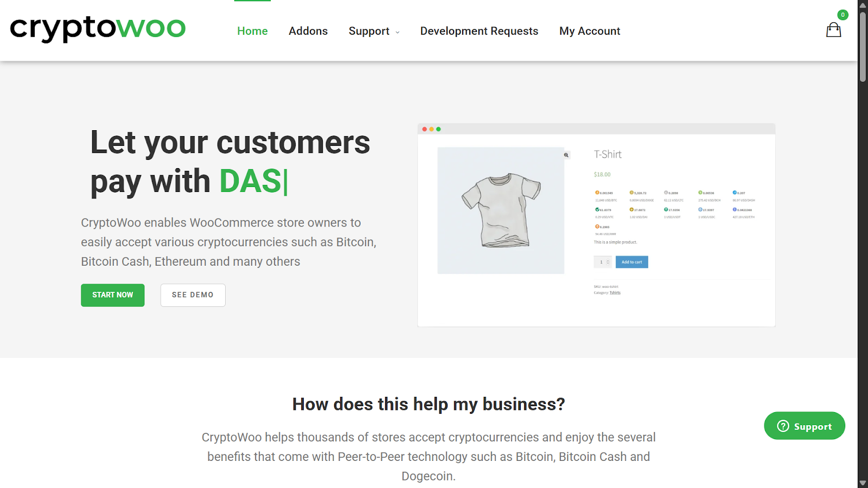
Task: Click the page scrollbar up arrow
Action: [863, 4]
